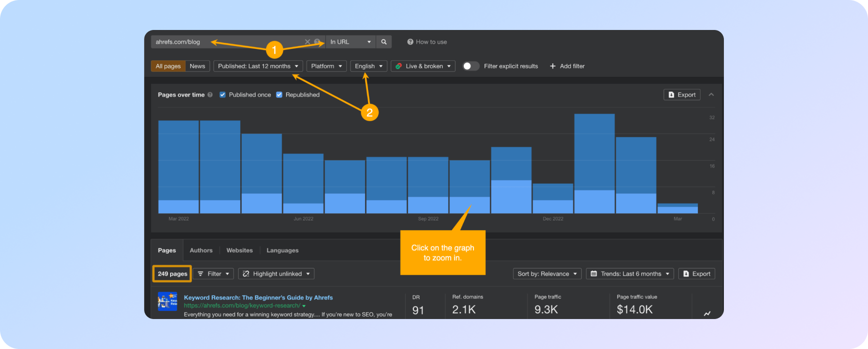Click the Add filter button

coord(567,66)
